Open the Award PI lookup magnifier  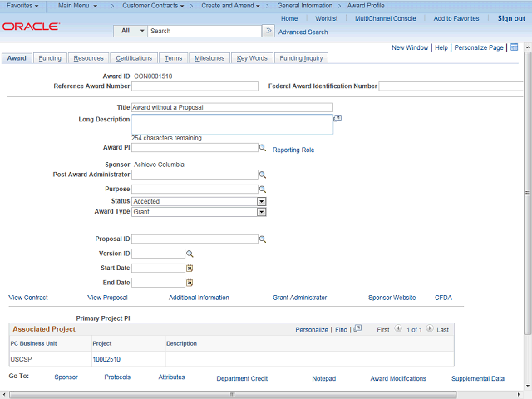262,148
